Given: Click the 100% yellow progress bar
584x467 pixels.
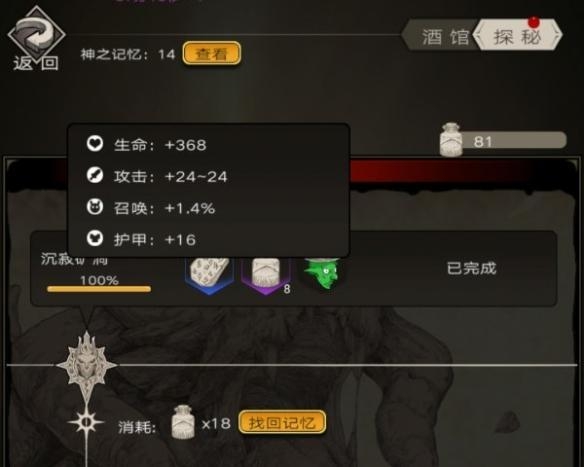Looking at the screenshot, I should 99,289.
